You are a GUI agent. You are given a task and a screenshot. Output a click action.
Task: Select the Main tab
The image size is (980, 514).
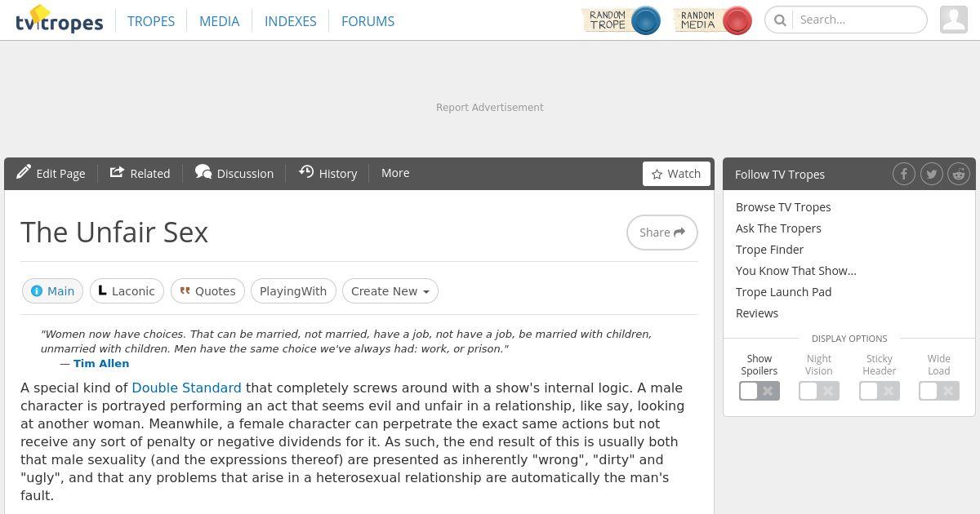[x=53, y=291]
